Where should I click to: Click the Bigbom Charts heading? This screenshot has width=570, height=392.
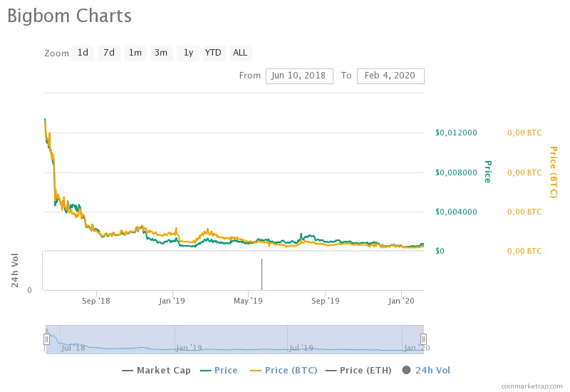(69, 16)
